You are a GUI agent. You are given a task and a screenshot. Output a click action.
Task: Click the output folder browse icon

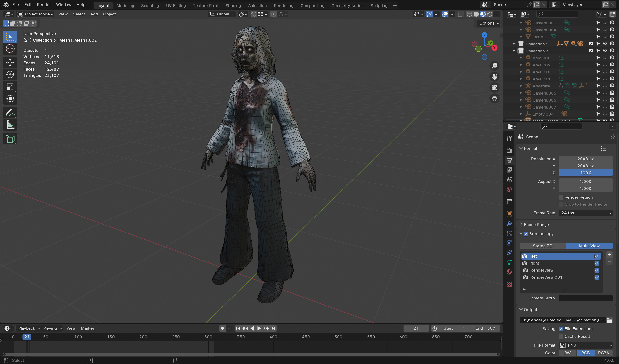pyautogui.click(x=609, y=320)
